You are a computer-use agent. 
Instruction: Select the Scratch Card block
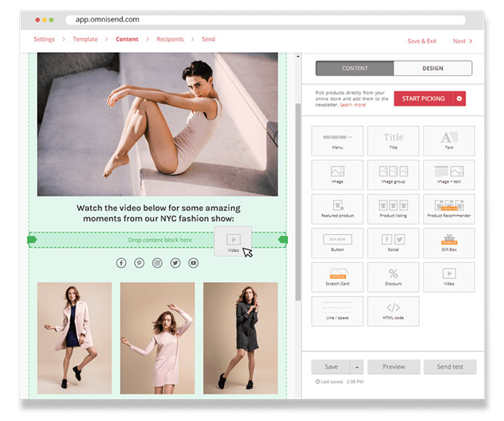click(337, 277)
